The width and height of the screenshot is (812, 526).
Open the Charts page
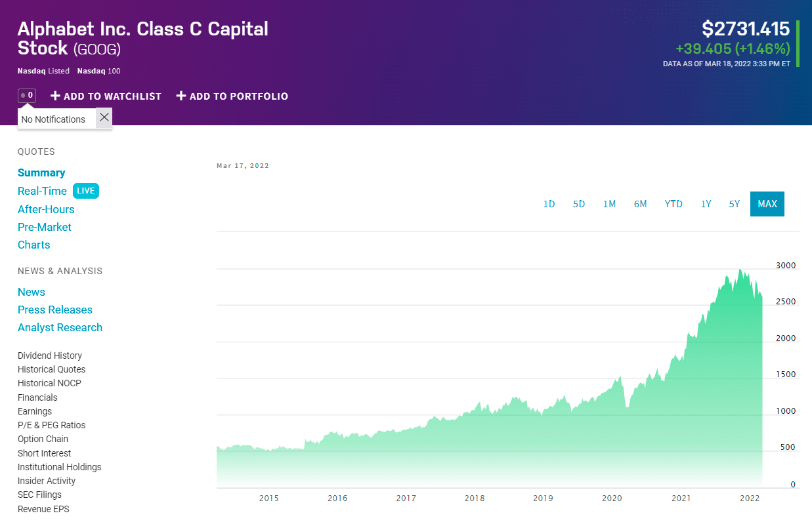pyautogui.click(x=34, y=245)
